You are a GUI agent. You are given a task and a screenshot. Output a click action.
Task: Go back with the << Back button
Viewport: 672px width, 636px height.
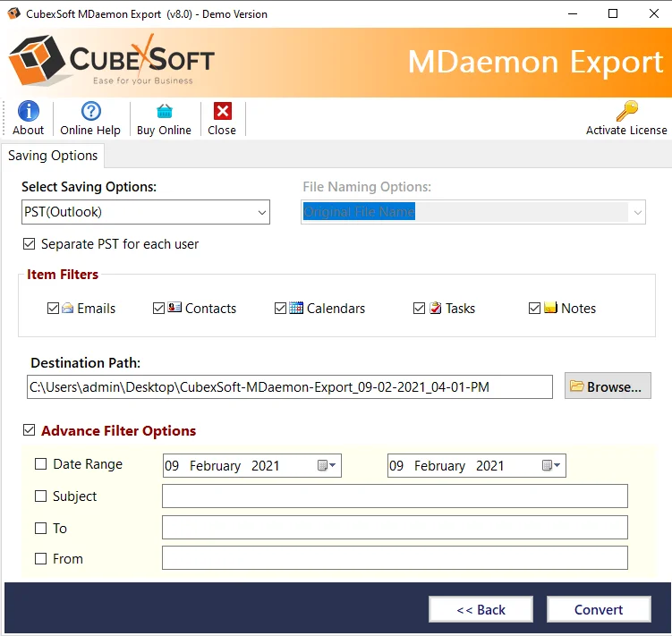481,610
